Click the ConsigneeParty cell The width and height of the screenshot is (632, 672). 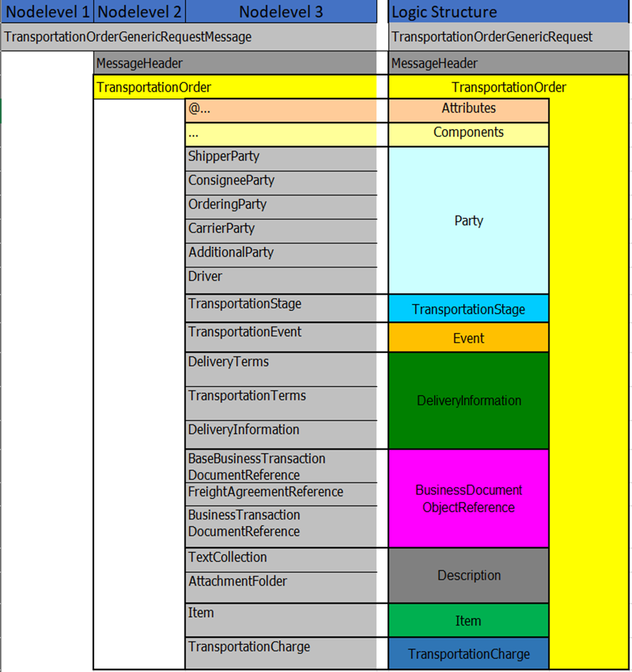[x=280, y=181]
